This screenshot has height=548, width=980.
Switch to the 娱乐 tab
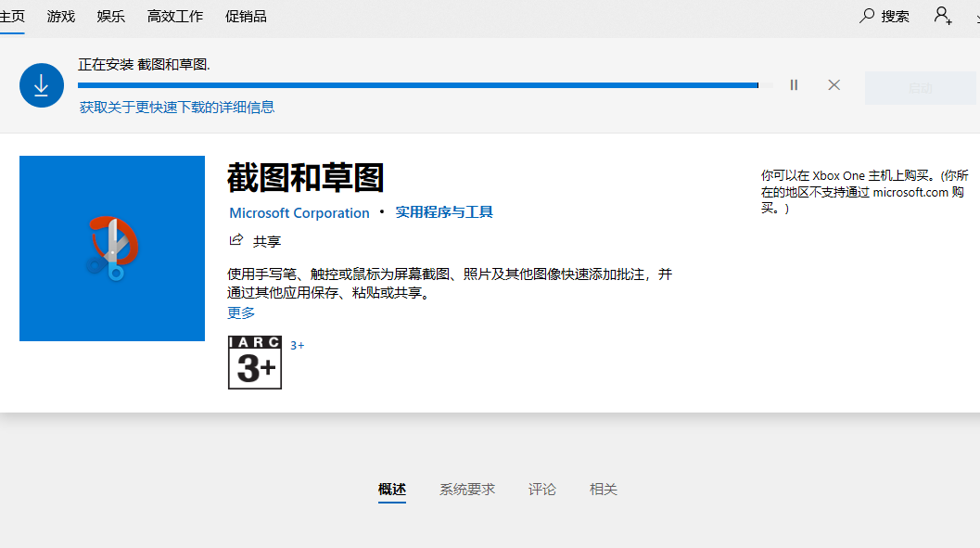111,16
